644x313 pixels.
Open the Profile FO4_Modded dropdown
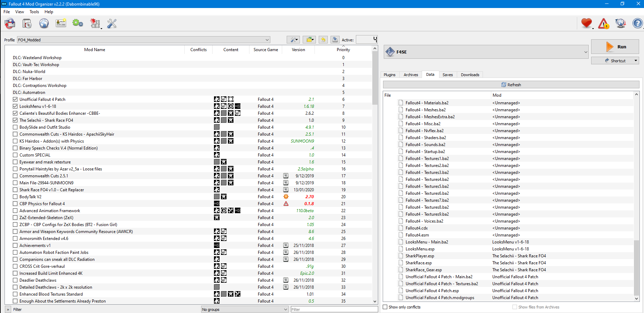[143, 40]
